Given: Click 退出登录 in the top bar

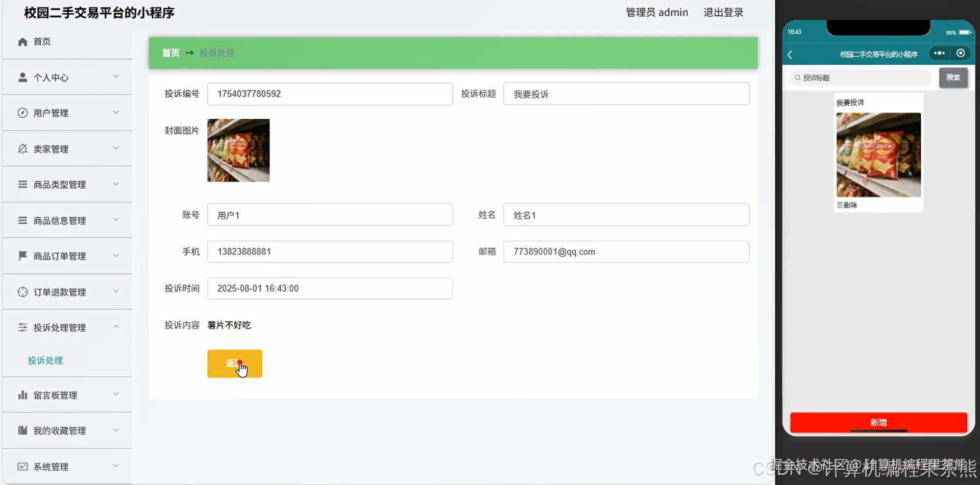Looking at the screenshot, I should pyautogui.click(x=723, y=12).
